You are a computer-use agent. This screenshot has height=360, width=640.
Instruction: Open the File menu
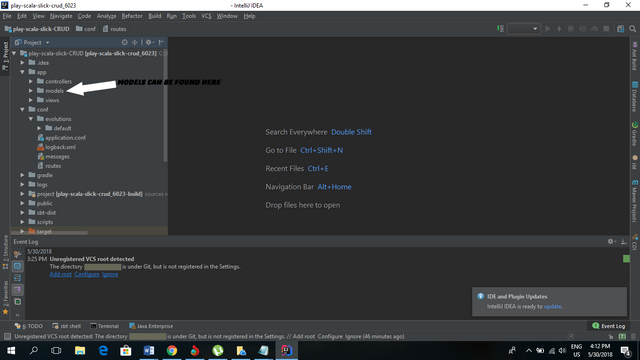(x=7, y=16)
